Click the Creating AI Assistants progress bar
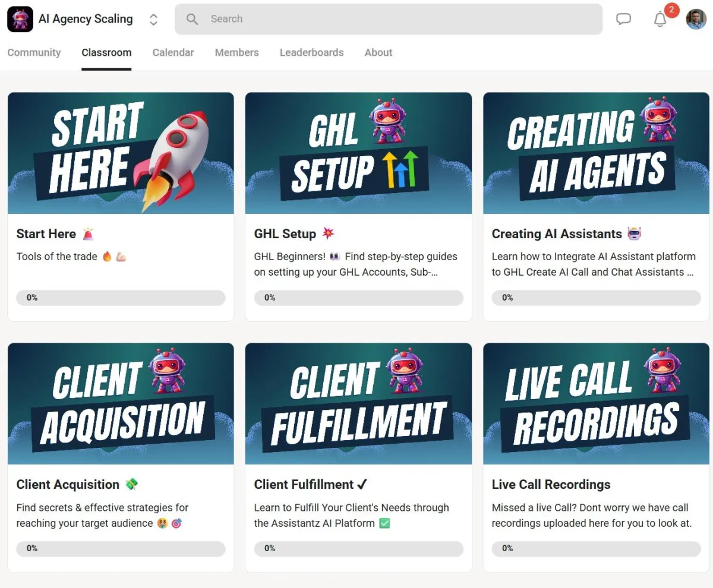The width and height of the screenshot is (713, 588). 596,298
